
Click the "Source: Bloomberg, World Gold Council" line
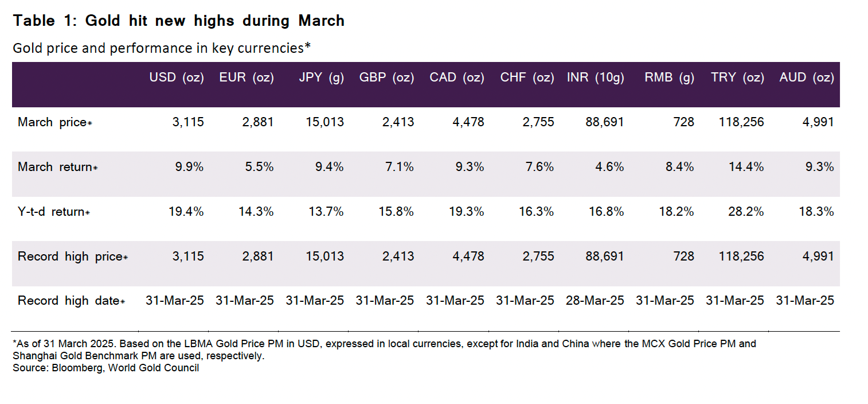tap(105, 368)
